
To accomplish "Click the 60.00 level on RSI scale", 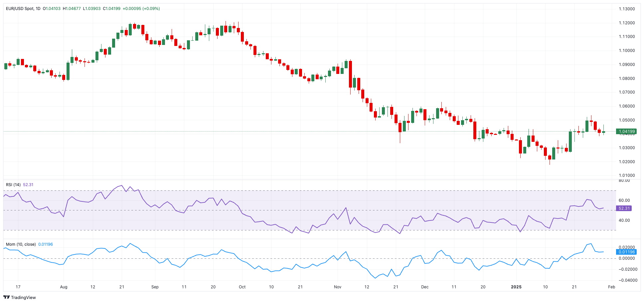I will coord(624,200).
